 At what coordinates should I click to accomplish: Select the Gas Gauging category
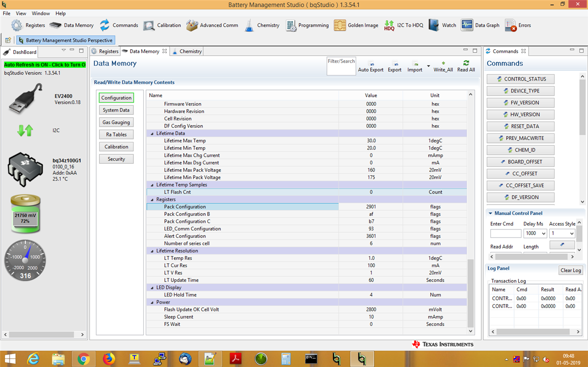(x=116, y=122)
